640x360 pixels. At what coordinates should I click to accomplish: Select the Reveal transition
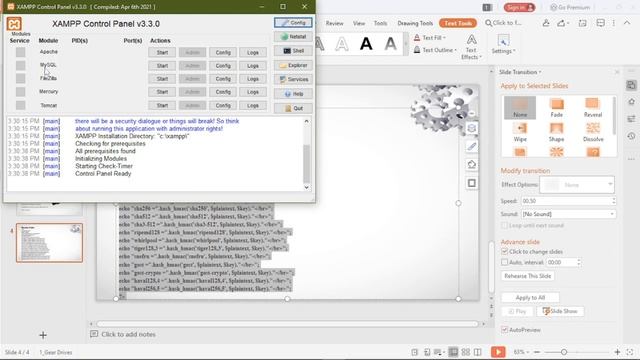pyautogui.click(x=593, y=108)
